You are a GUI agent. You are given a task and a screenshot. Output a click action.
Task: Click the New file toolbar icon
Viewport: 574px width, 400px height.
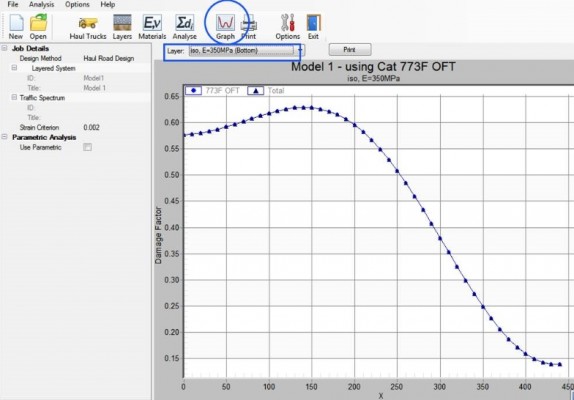16,26
